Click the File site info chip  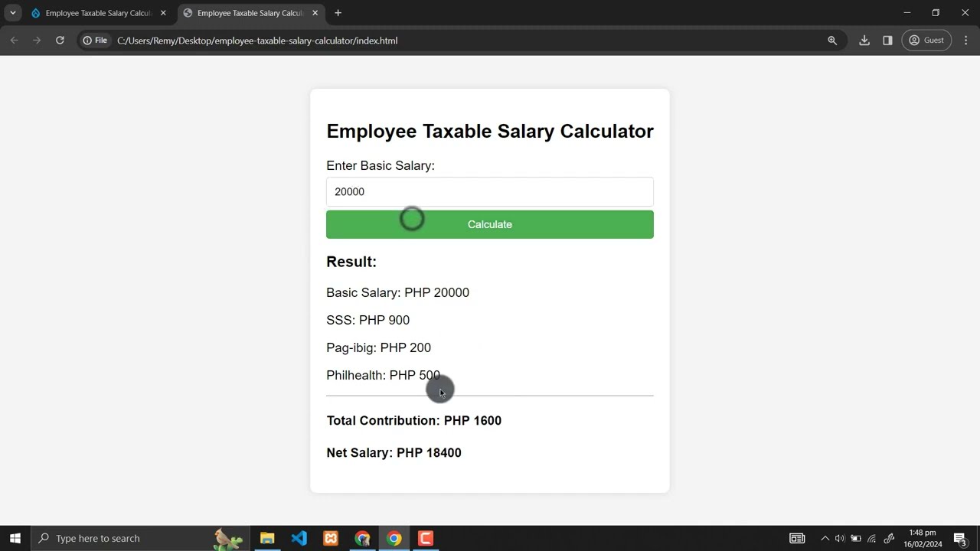coord(96,41)
